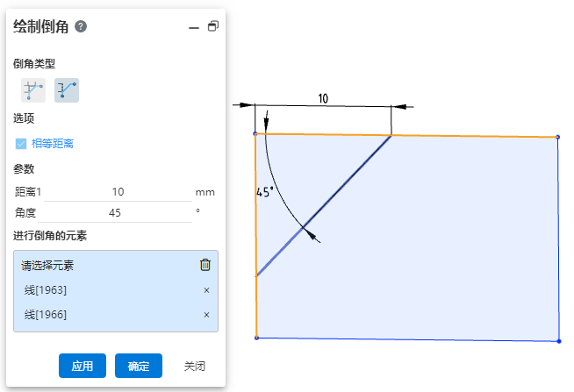The image size is (574, 392).
Task: Click the 距离1 value field
Action: pyautogui.click(x=118, y=192)
